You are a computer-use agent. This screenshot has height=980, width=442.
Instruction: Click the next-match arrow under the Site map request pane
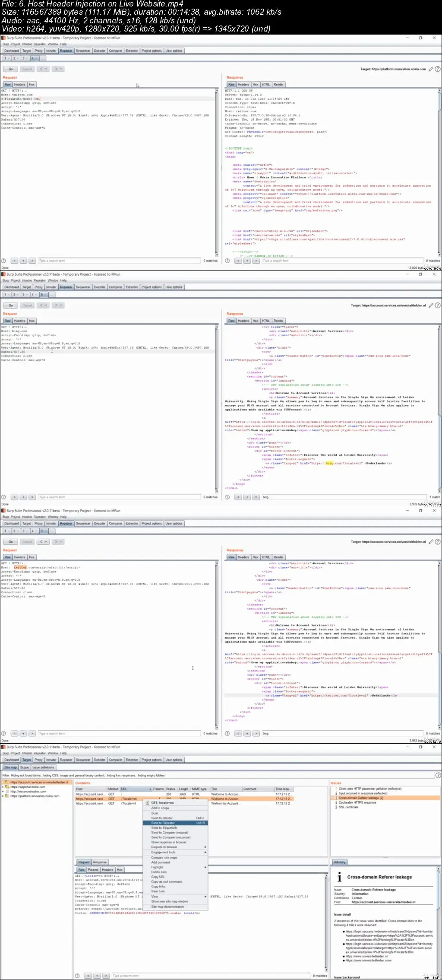(106, 976)
